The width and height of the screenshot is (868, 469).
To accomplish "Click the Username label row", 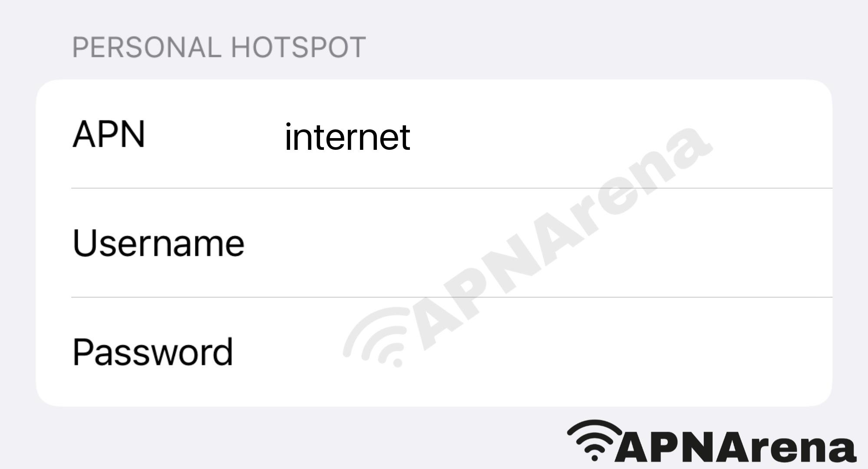I will click(x=434, y=244).
